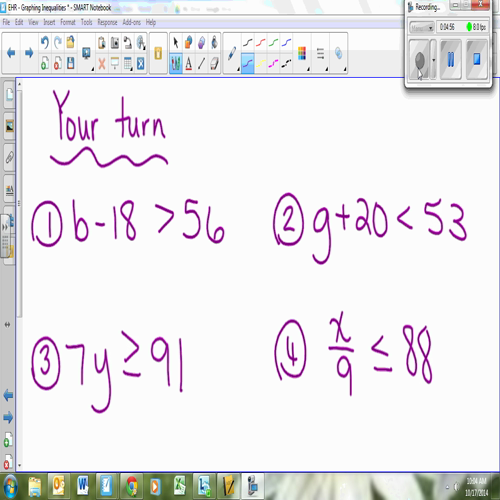Pick the magenta pen preset
The image size is (500, 500).
pos(273,63)
